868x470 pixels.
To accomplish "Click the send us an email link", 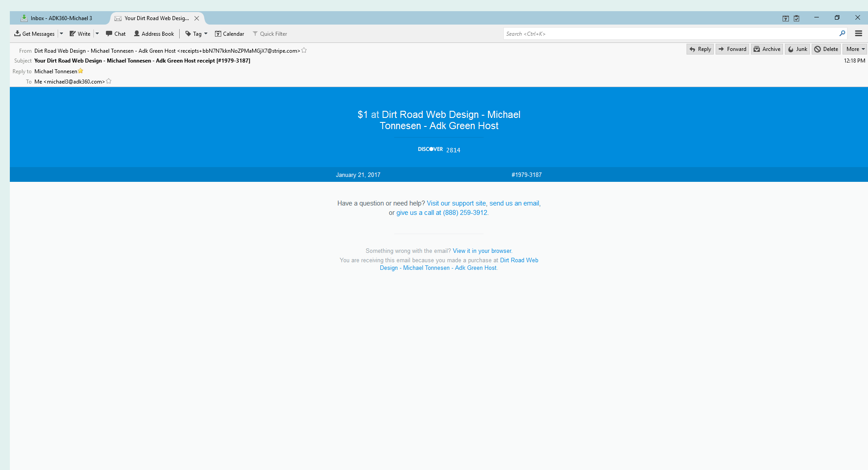I will pyautogui.click(x=514, y=203).
